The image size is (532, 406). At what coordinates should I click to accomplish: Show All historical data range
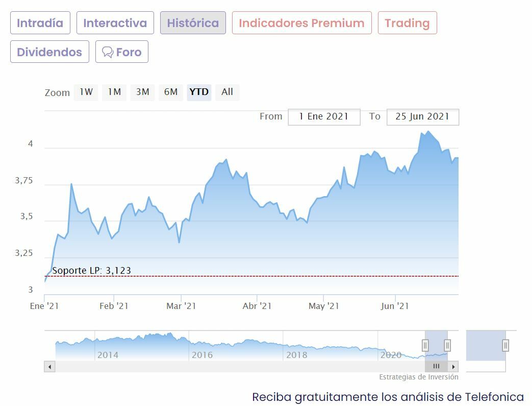[227, 92]
